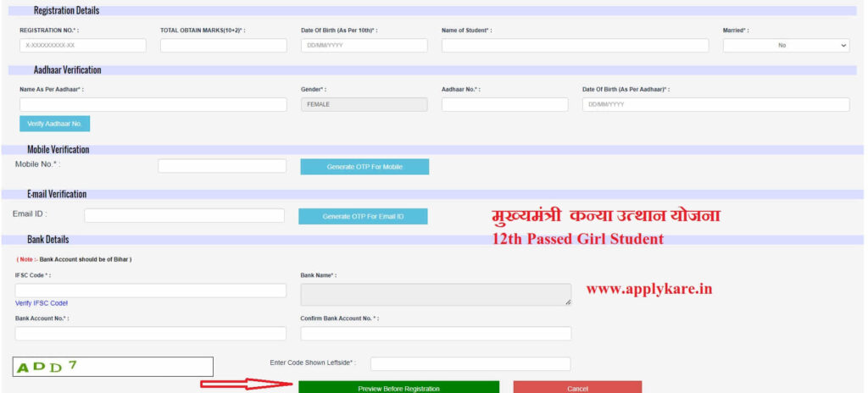Select the Date Of Birth (As Per Aadhaar) field
Image resolution: width=868 pixels, height=393 pixels.
pos(715,105)
